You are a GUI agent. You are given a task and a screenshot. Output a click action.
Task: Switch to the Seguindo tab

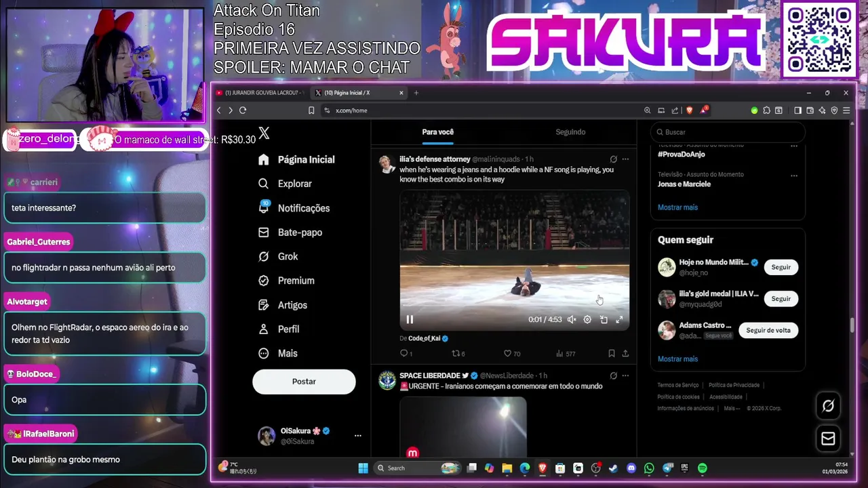coord(570,132)
